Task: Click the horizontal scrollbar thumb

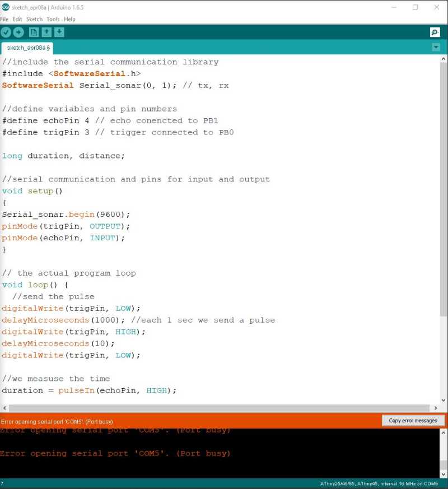Action: pyautogui.click(x=219, y=408)
